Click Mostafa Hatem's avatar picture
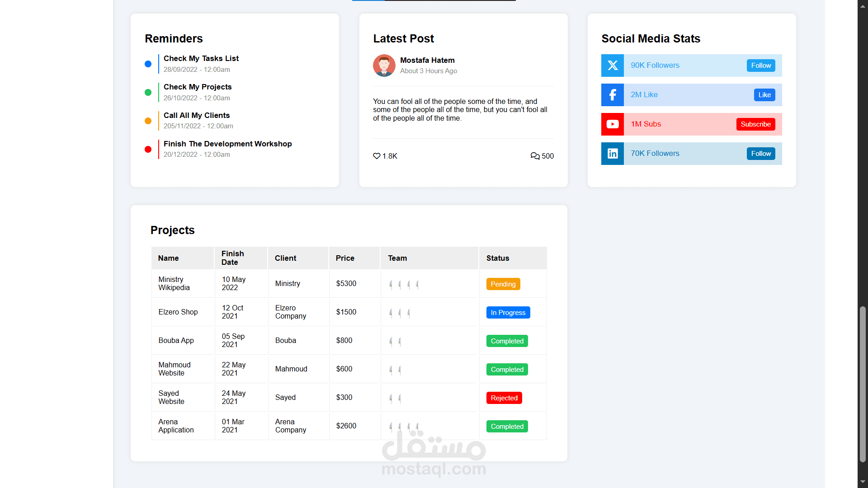868x488 pixels. click(x=384, y=66)
